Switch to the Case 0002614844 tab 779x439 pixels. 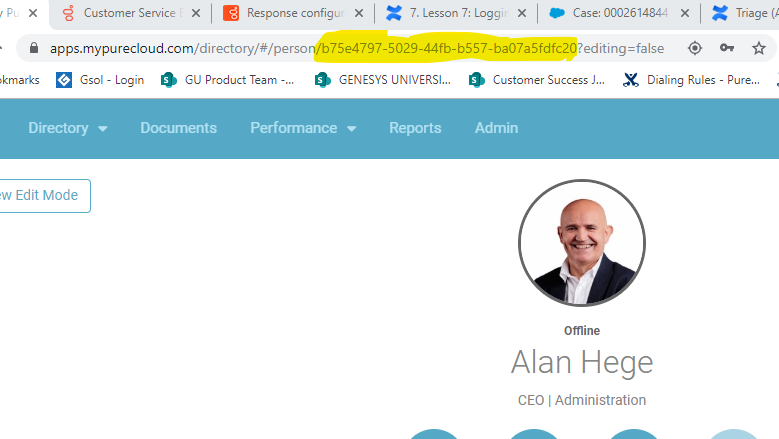(620, 13)
